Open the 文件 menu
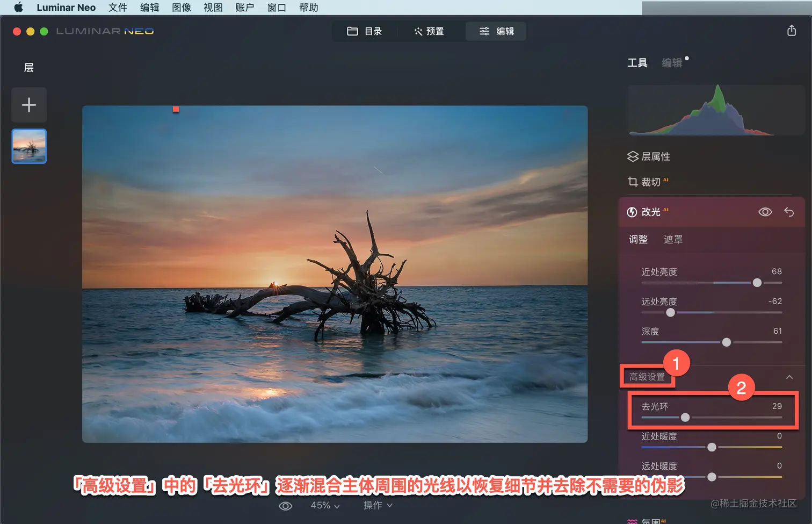Image resolution: width=812 pixels, height=524 pixels. 118,8
